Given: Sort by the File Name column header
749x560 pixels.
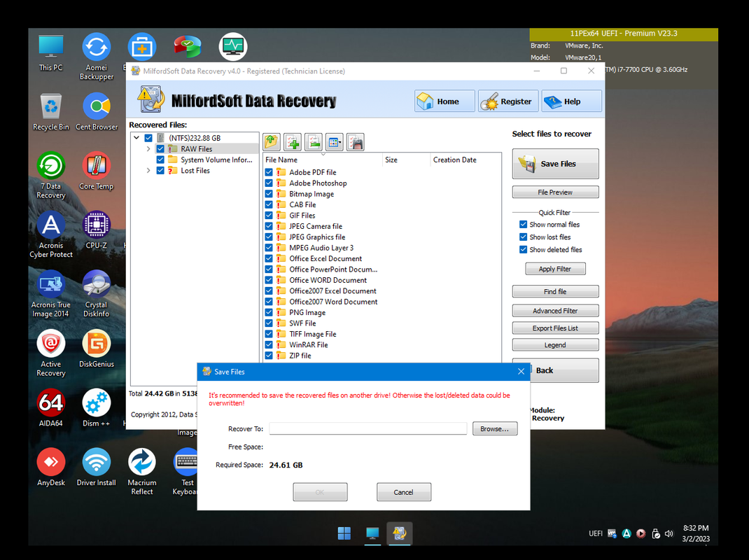Looking at the screenshot, I should click(323, 160).
